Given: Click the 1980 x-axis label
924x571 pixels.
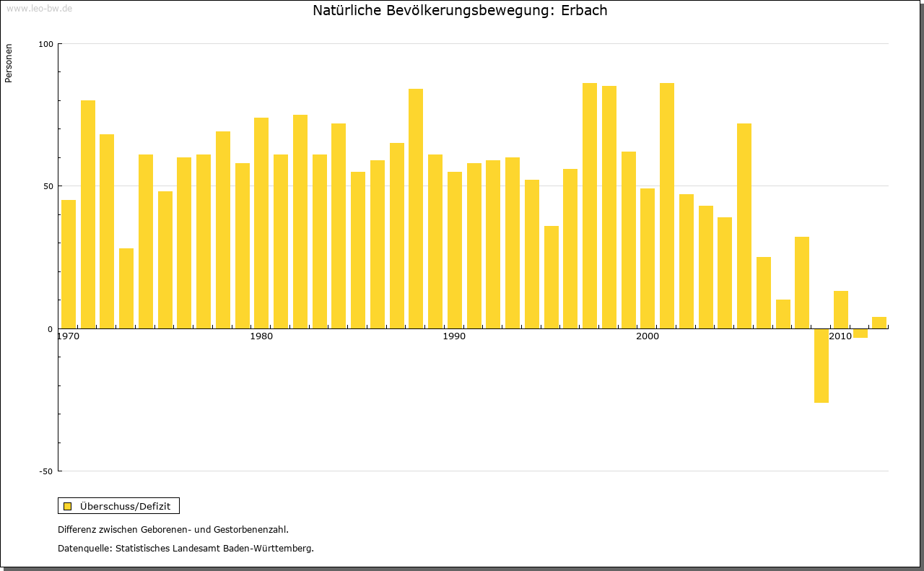Looking at the screenshot, I should [x=261, y=337].
